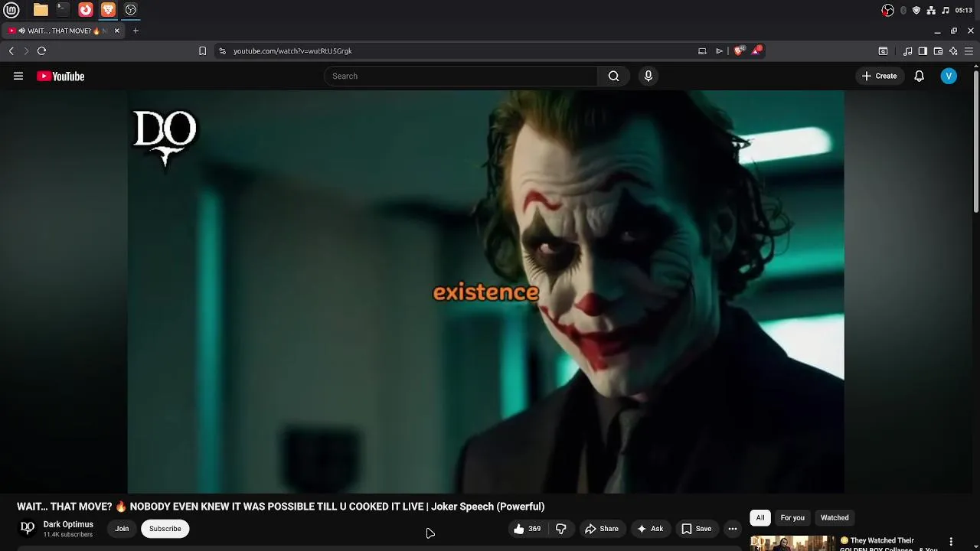Open the Brave Shields lion icon
980x551 pixels.
(739, 51)
